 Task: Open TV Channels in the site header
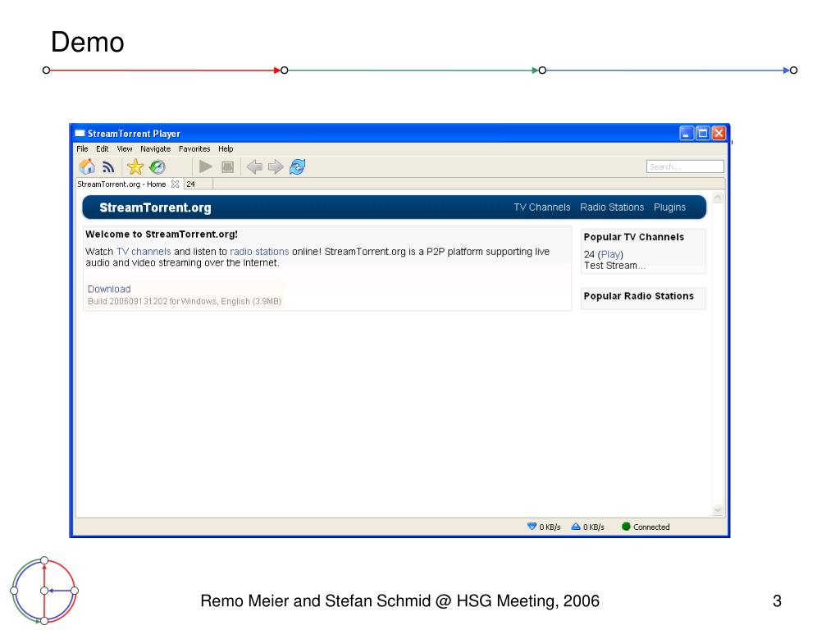pos(541,208)
